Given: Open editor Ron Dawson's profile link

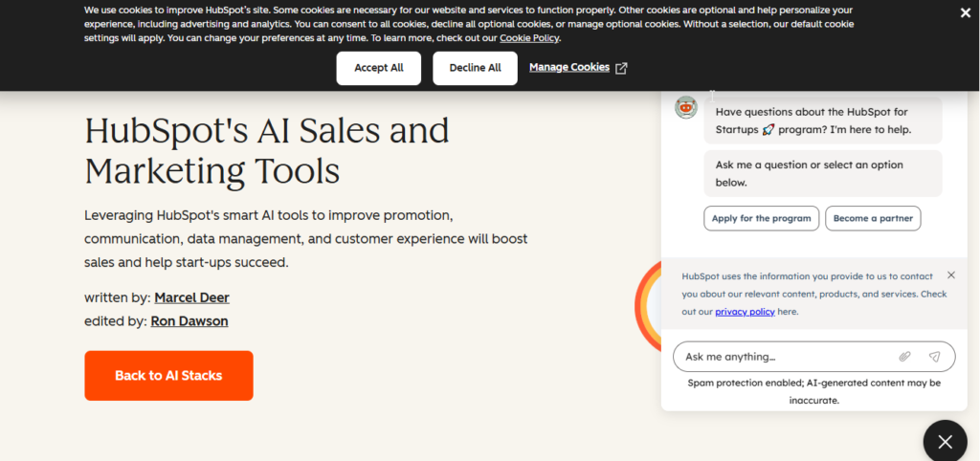Looking at the screenshot, I should tap(189, 321).
